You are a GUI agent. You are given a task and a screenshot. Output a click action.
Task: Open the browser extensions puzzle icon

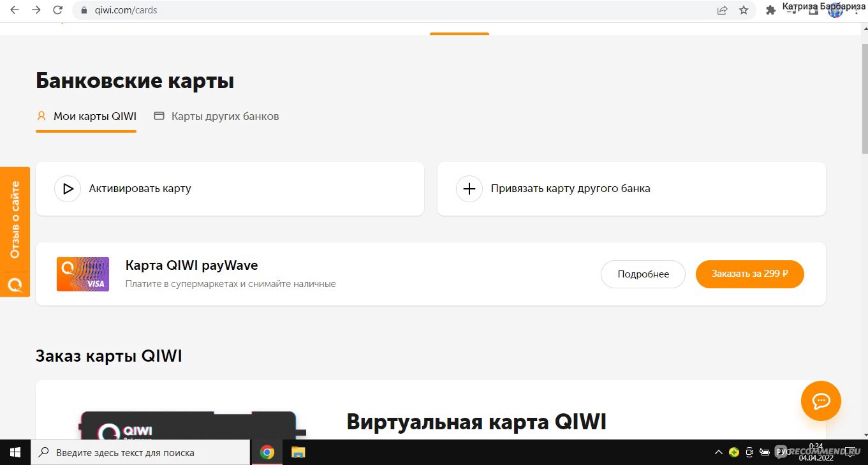click(770, 10)
